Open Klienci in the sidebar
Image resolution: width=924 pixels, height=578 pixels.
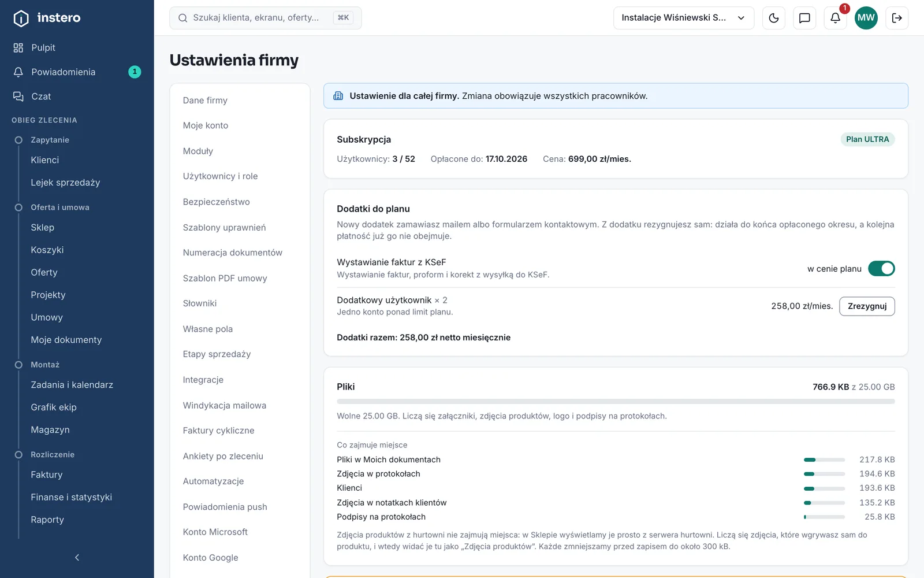coord(45,160)
